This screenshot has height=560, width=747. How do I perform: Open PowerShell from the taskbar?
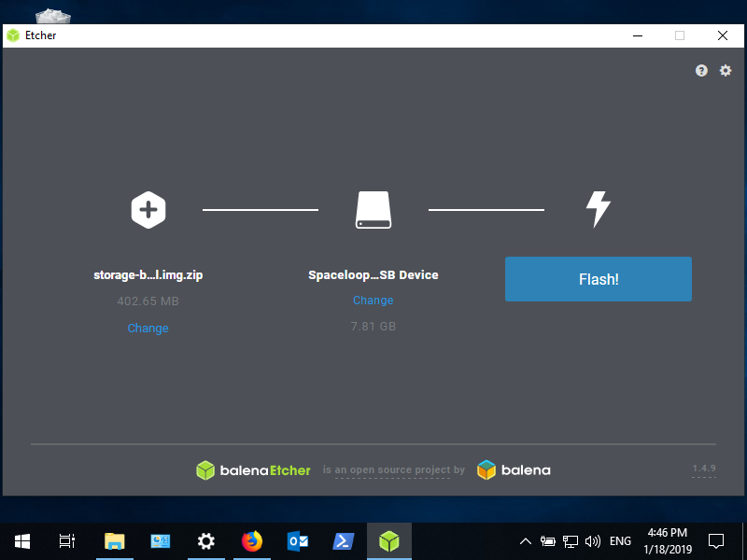click(343, 541)
